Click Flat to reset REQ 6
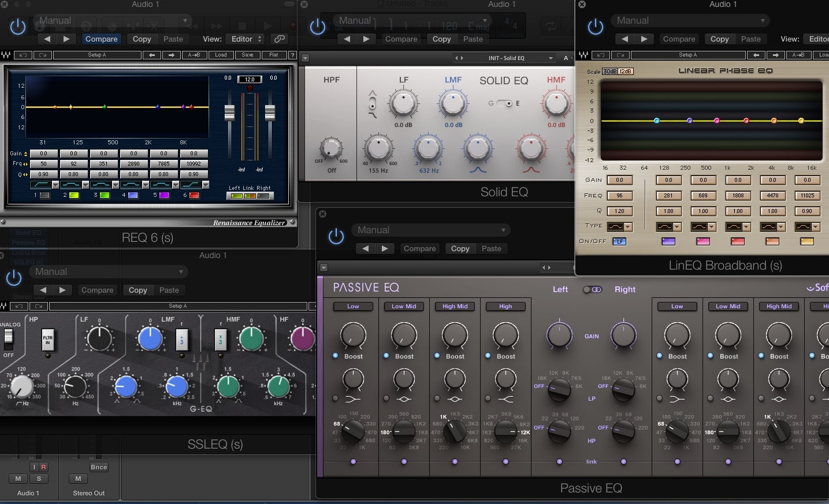The width and height of the screenshot is (829, 504). click(x=274, y=55)
